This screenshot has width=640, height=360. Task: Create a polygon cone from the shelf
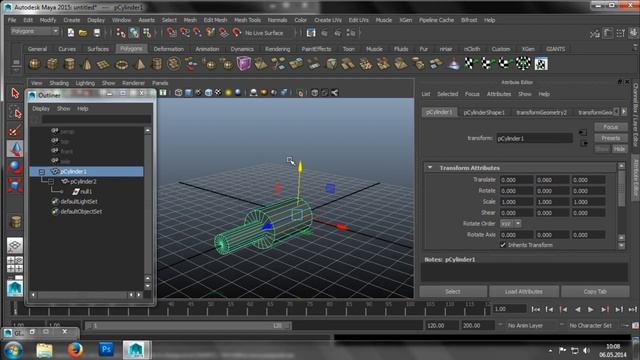(x=87, y=64)
